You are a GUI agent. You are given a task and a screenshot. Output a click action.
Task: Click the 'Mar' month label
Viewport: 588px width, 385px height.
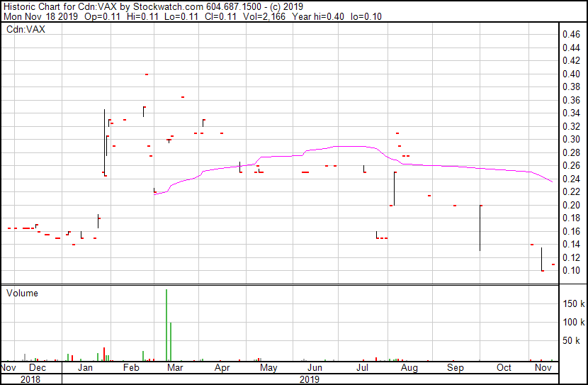coord(175,367)
